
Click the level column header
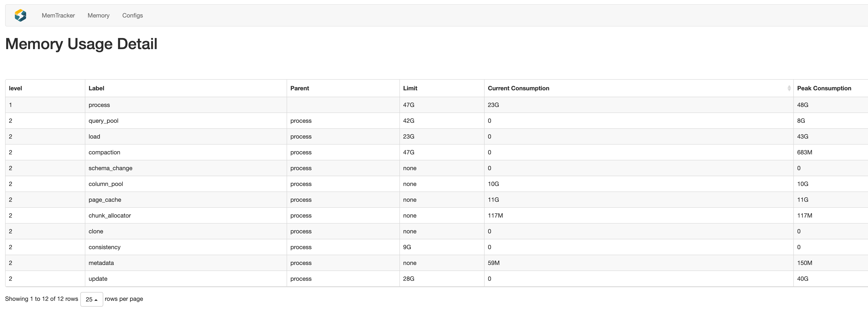45,88
